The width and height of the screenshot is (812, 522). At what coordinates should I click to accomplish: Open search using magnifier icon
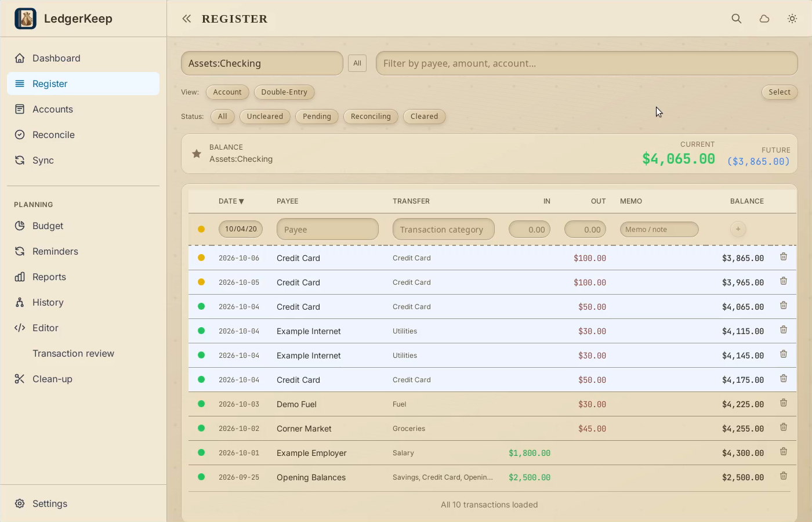click(x=737, y=19)
